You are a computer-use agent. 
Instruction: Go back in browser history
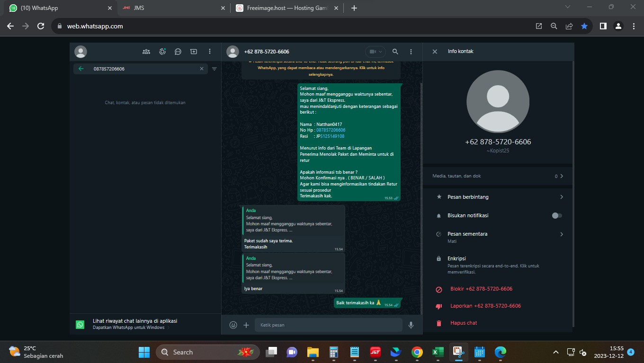tap(10, 27)
